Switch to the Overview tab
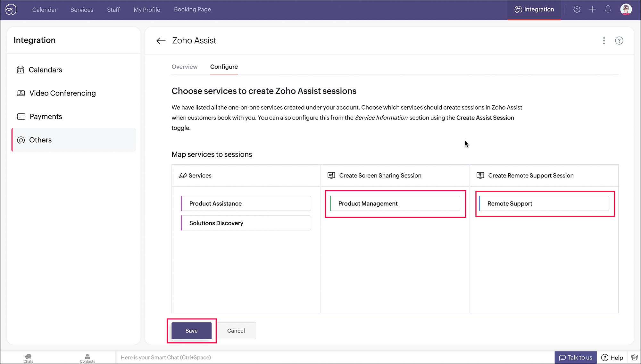641x364 pixels. pos(185,67)
